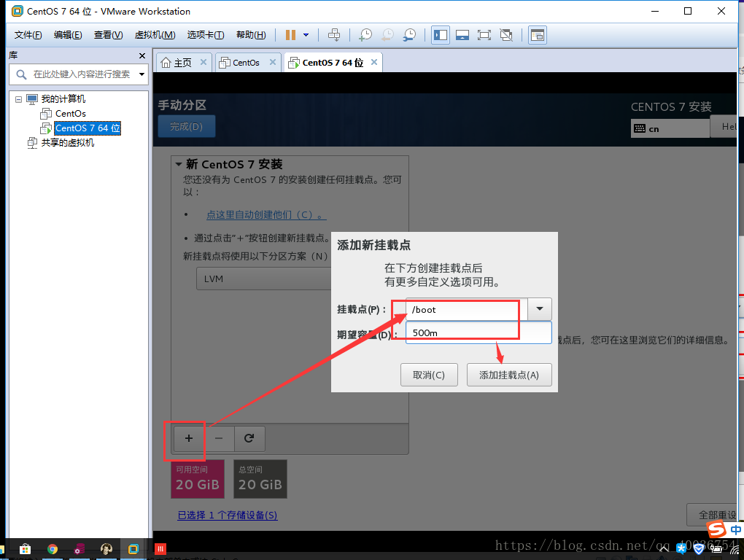Click the revert to snapshot icon
Screen dimensions: 744x560
387,34
